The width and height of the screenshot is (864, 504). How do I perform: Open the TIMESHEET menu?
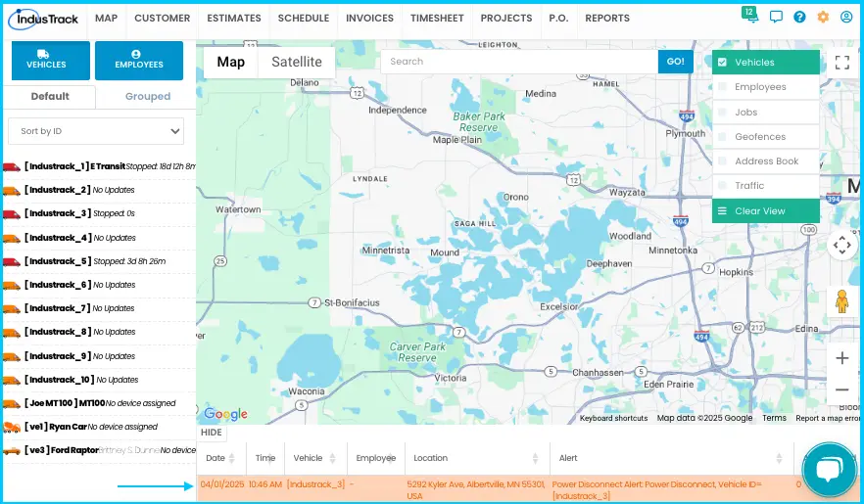tap(437, 19)
